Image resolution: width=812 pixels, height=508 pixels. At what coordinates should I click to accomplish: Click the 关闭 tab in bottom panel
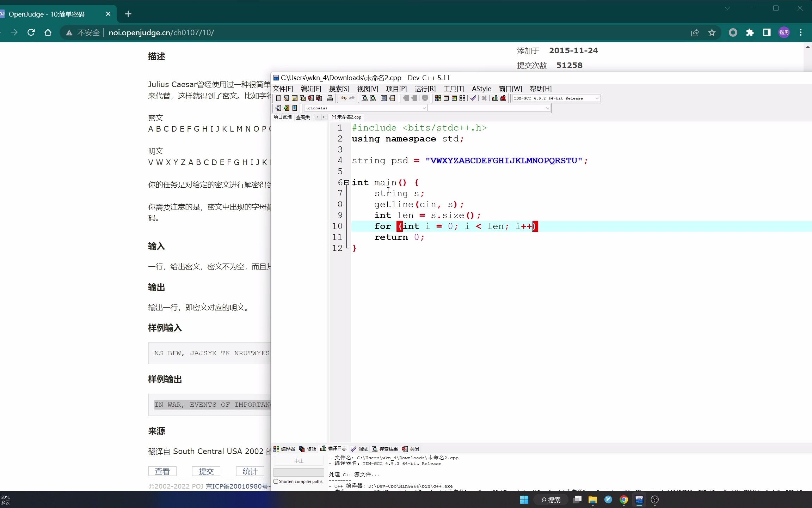(x=411, y=449)
